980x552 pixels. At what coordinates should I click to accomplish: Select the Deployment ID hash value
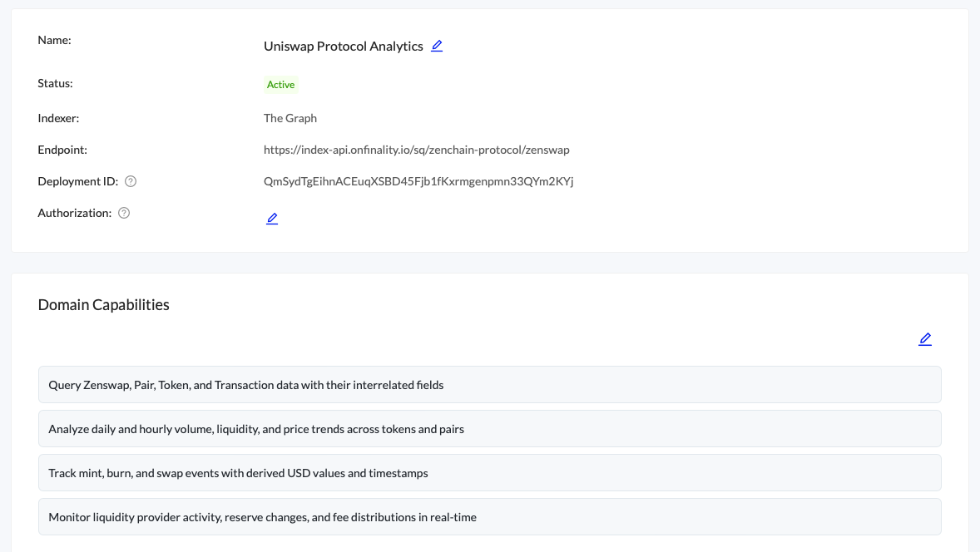coord(418,181)
